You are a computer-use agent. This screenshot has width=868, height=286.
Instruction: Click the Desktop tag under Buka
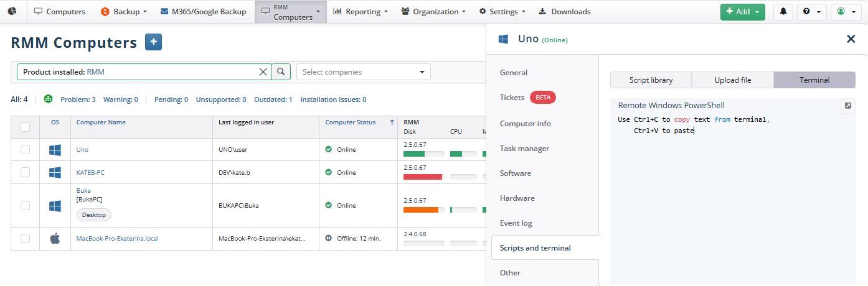click(94, 214)
